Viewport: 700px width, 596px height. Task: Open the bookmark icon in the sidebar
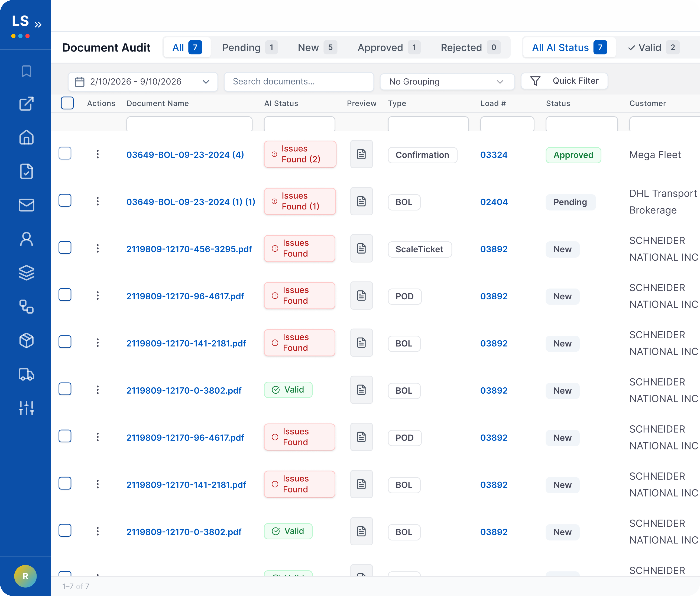click(x=26, y=71)
